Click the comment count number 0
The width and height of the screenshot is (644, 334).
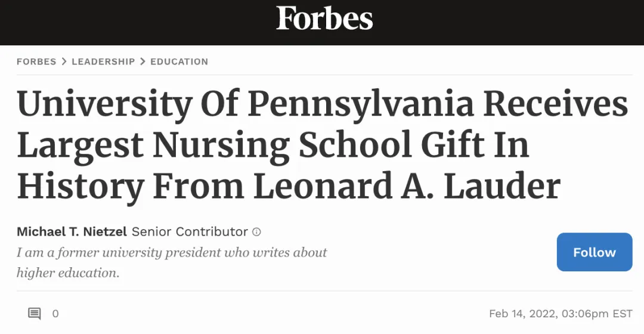pyautogui.click(x=55, y=314)
